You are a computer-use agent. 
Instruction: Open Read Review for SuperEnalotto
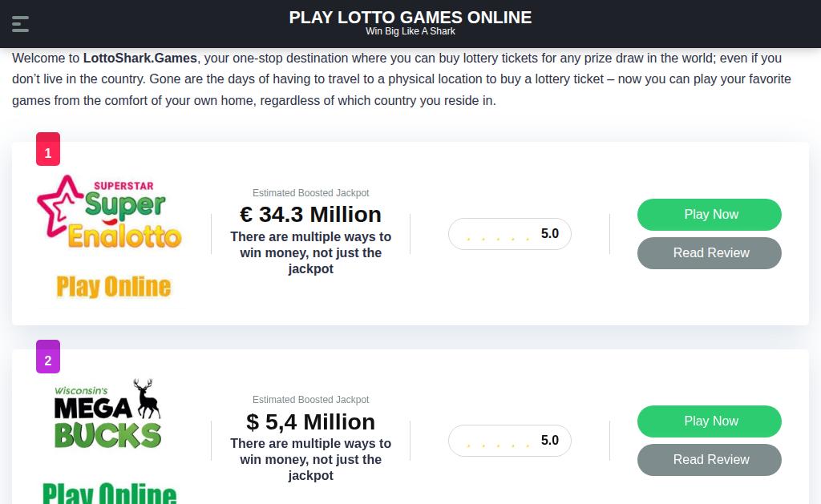pyautogui.click(x=709, y=253)
